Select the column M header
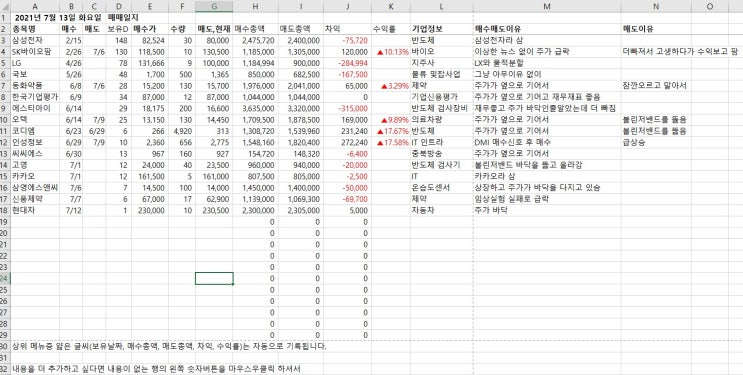This screenshot has height=375, width=743. [547, 6]
